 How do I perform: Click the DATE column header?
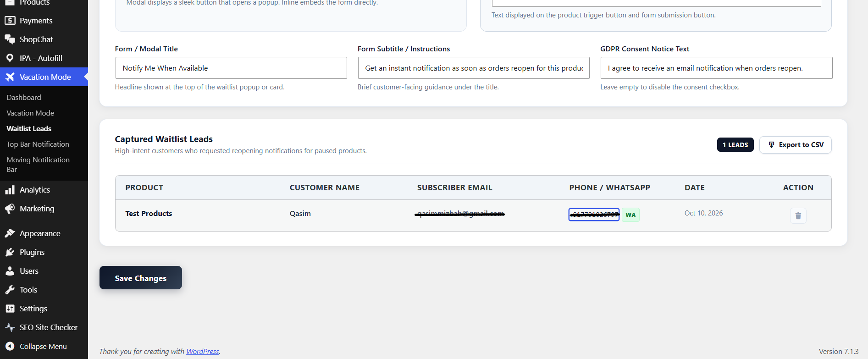(695, 188)
